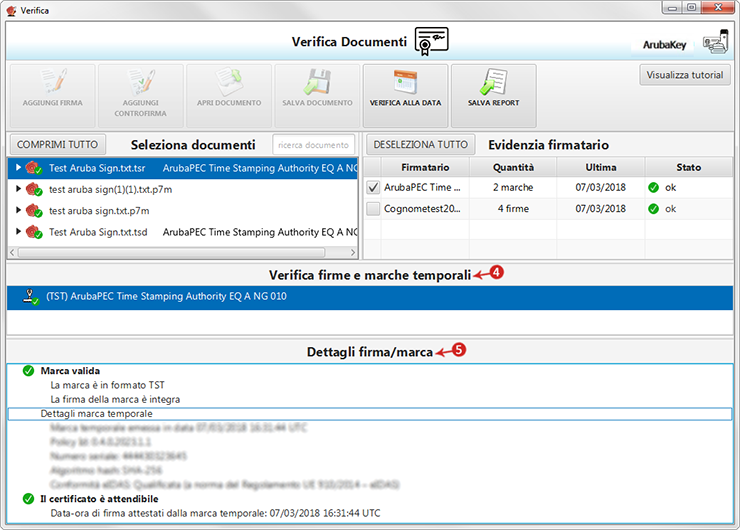Open Visualizza tutorial
Viewport: 740px width, 530px height.
(x=685, y=75)
